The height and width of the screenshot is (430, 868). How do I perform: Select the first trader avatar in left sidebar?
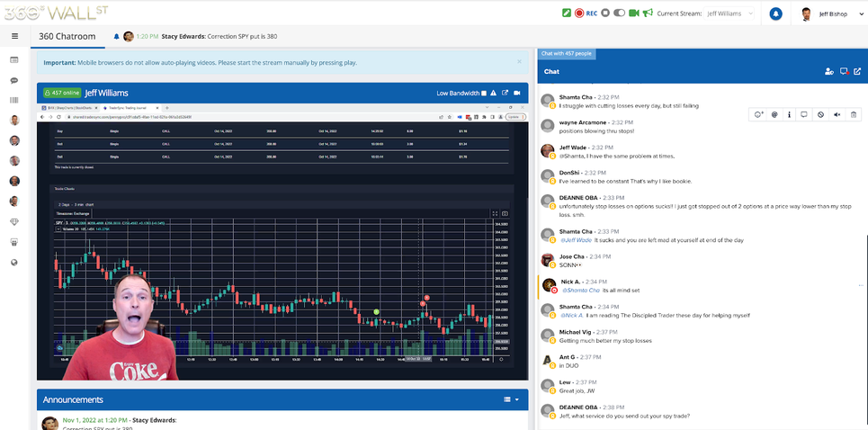coord(14,120)
